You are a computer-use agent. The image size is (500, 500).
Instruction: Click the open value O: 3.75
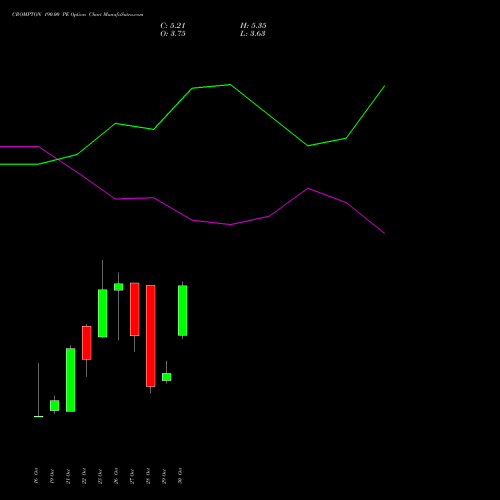point(173,33)
